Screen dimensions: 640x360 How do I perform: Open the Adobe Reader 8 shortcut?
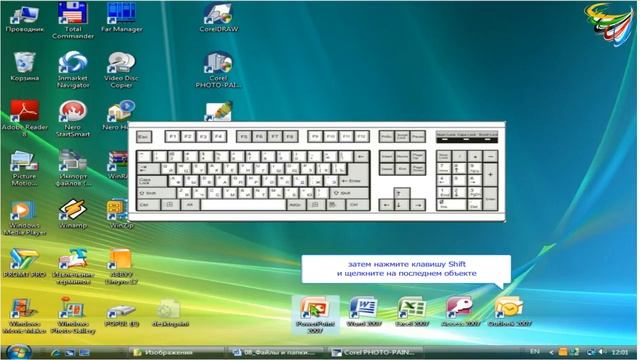tap(24, 118)
